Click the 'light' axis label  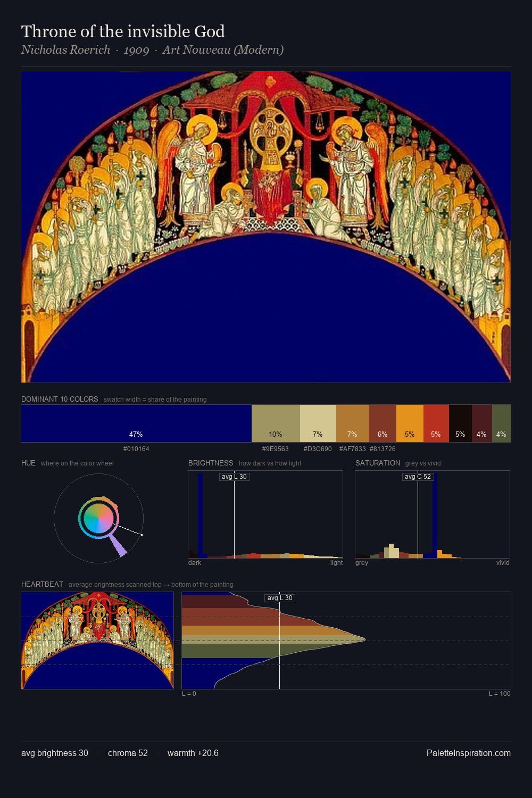336,563
